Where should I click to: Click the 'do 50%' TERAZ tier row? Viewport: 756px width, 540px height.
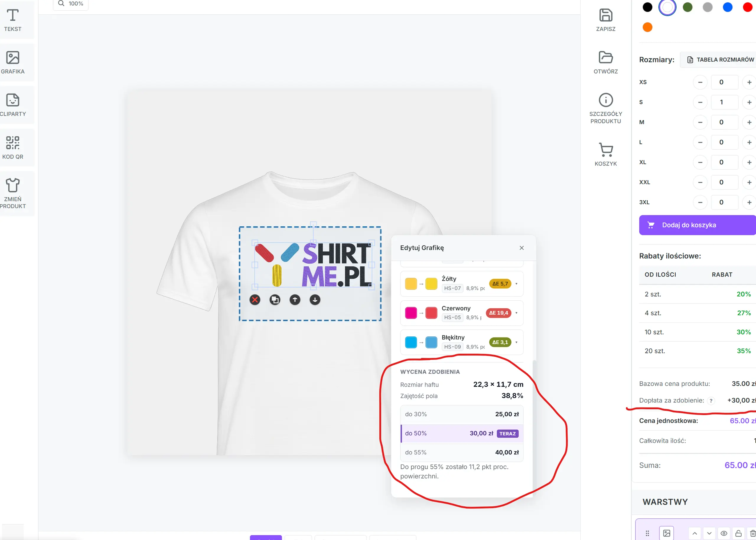462,433
